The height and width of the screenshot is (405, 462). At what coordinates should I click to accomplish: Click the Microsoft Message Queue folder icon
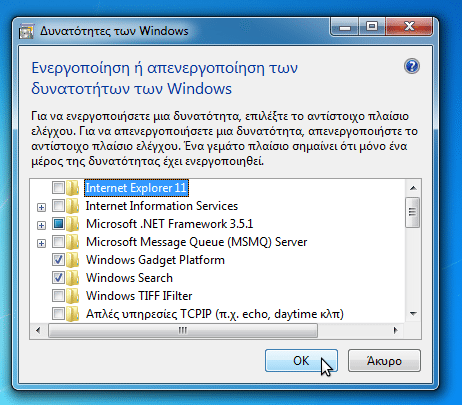72,242
